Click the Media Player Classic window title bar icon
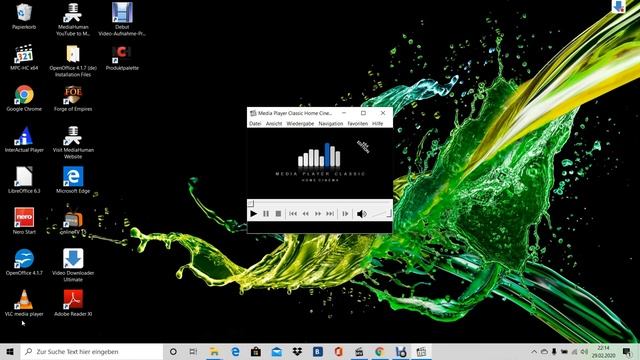Image resolution: width=640 pixels, height=360 pixels. (x=253, y=113)
